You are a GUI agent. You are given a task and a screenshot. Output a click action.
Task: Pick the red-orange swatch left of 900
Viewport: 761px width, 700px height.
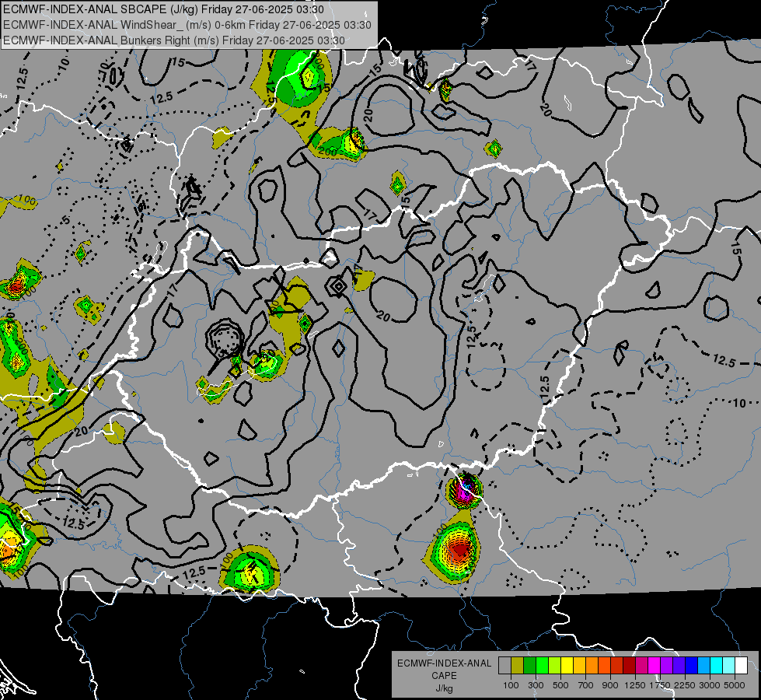[x=604, y=665]
